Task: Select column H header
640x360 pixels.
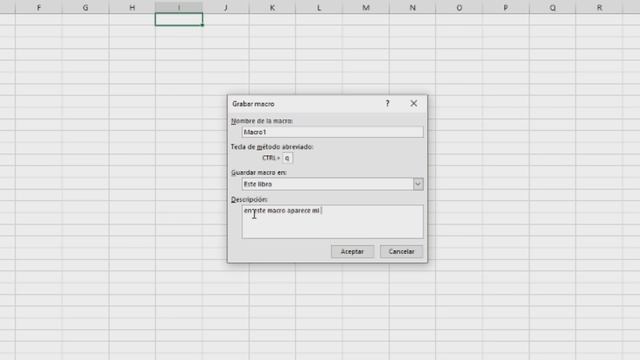Action: (x=132, y=7)
